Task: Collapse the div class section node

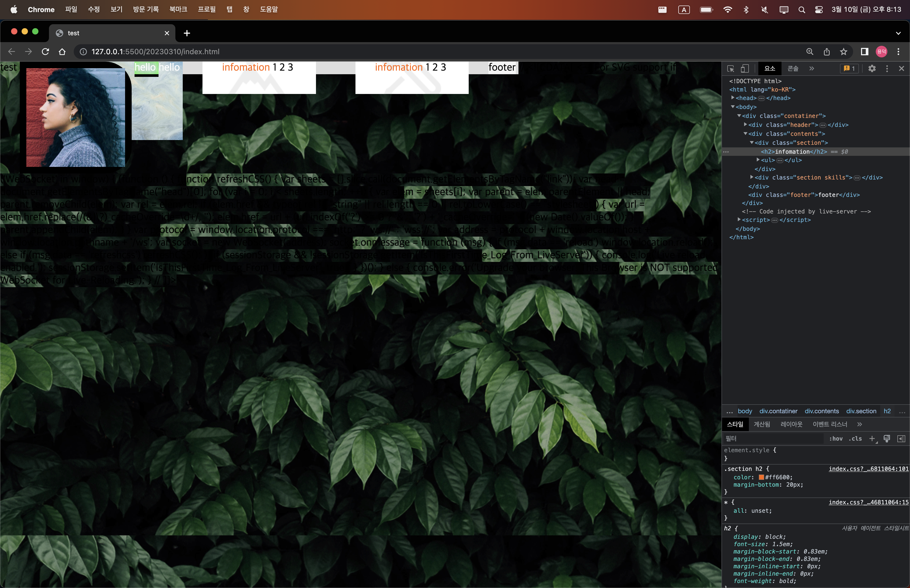Action: 751,143
